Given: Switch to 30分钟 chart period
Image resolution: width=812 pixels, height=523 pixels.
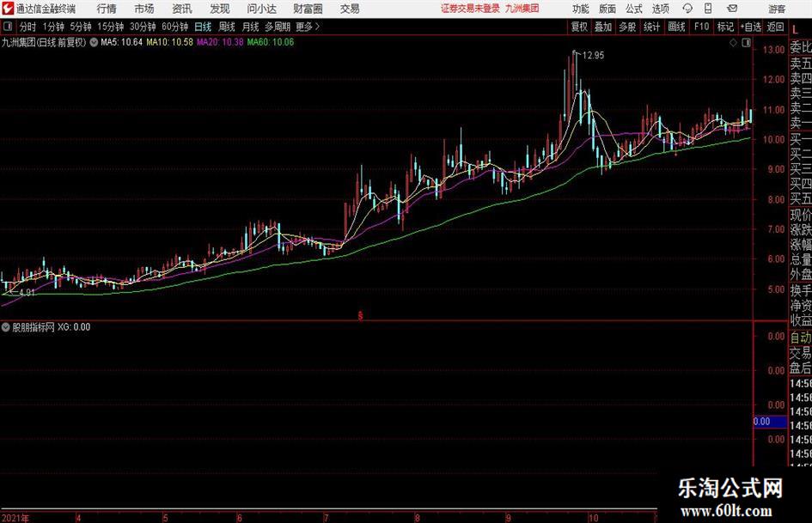Looking at the screenshot, I should (143, 27).
